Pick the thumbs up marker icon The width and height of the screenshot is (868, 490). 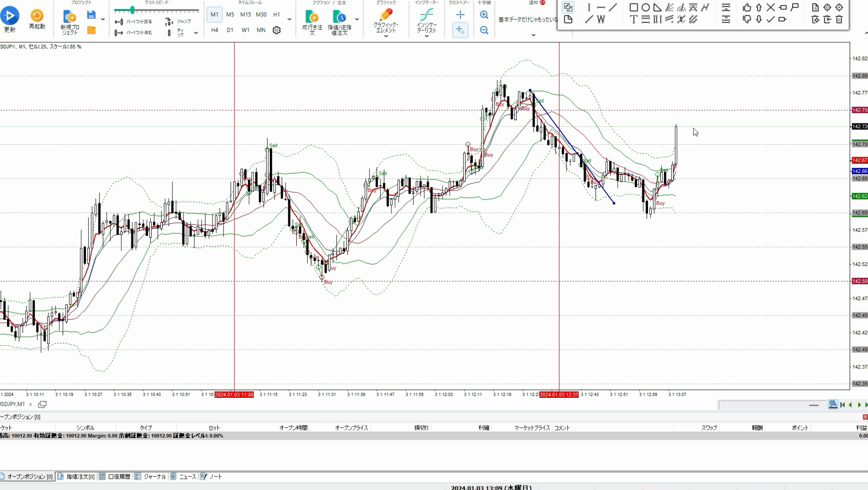747,7
